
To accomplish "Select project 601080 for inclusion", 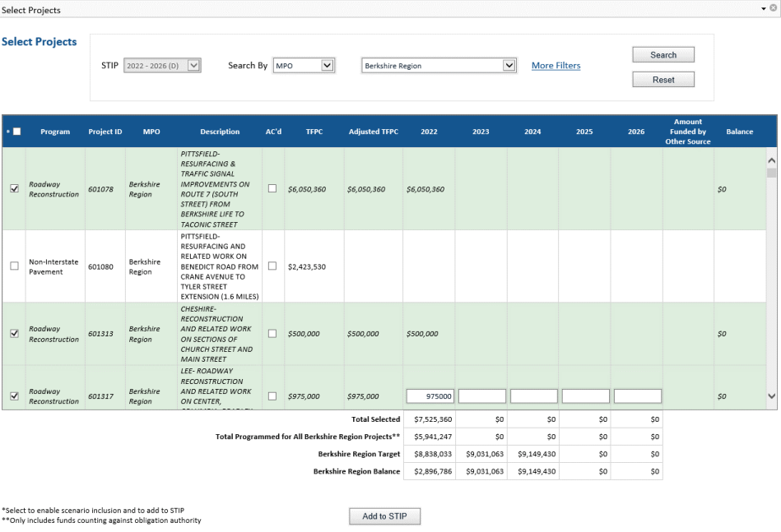I will coord(14,264).
